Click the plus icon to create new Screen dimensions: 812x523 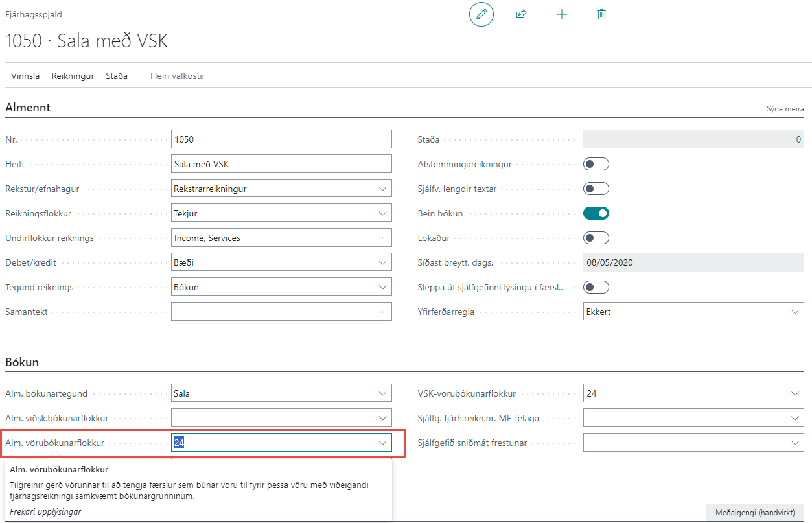click(561, 14)
